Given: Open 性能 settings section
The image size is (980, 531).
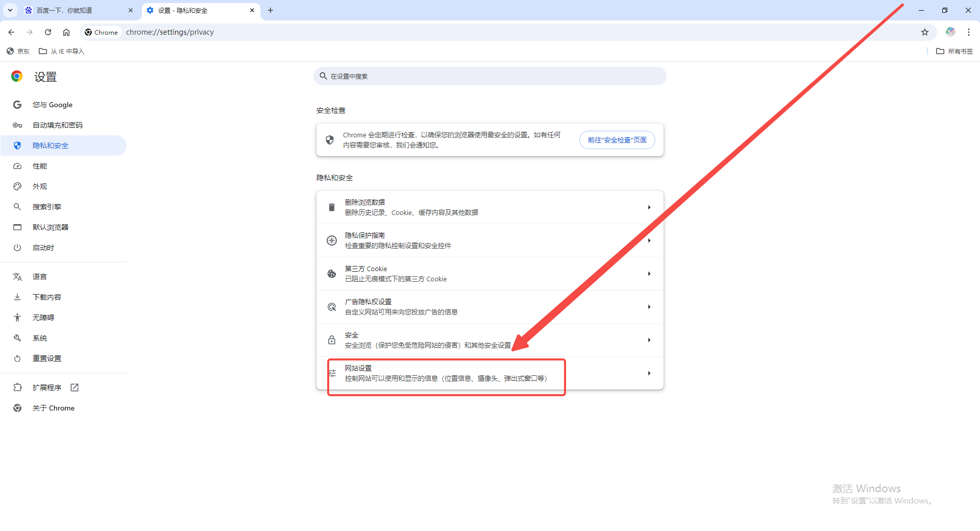Looking at the screenshot, I should tap(63, 166).
